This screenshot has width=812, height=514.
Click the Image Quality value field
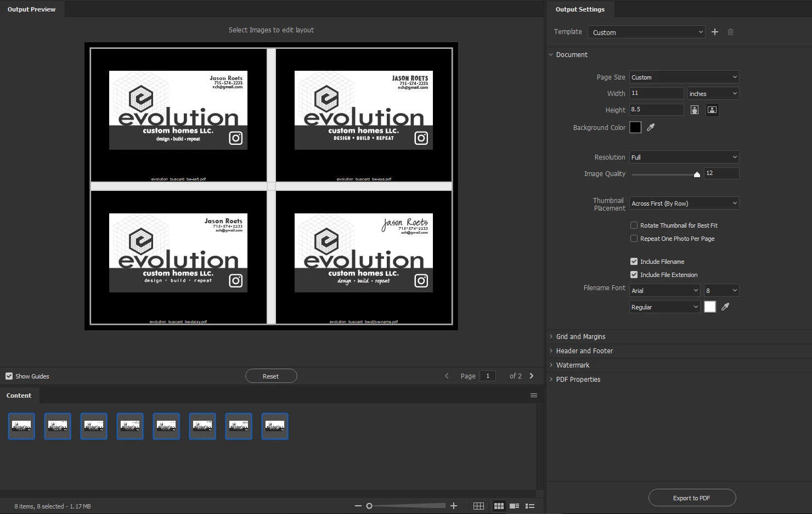(x=721, y=173)
